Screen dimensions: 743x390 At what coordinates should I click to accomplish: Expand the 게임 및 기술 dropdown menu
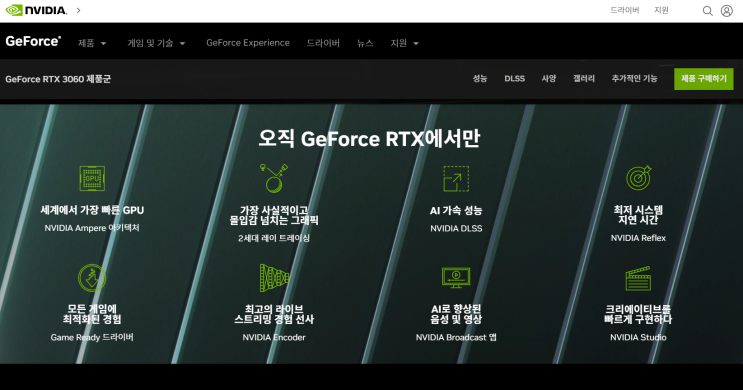[x=156, y=43]
